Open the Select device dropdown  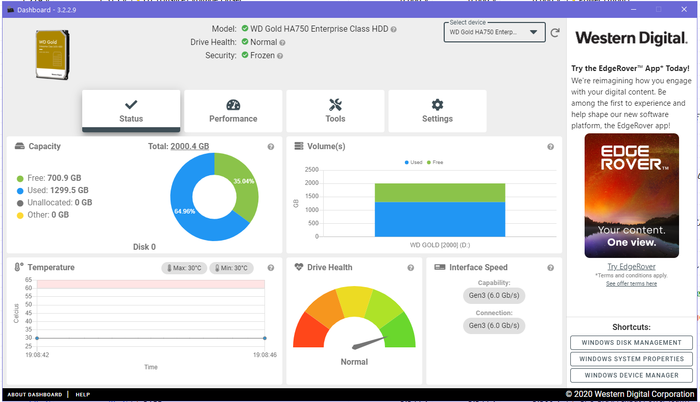point(496,33)
